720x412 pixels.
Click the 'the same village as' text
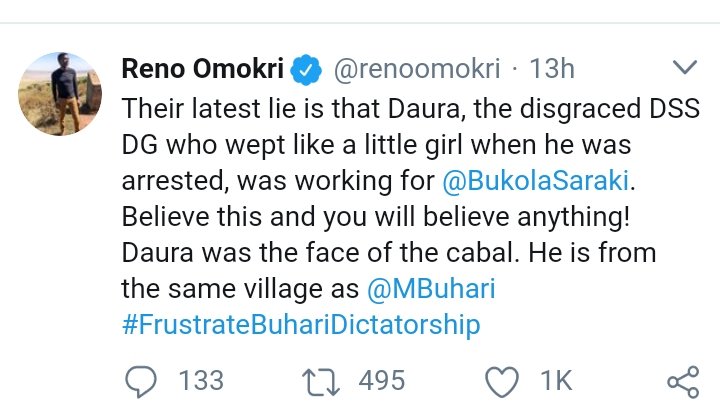click(240, 290)
